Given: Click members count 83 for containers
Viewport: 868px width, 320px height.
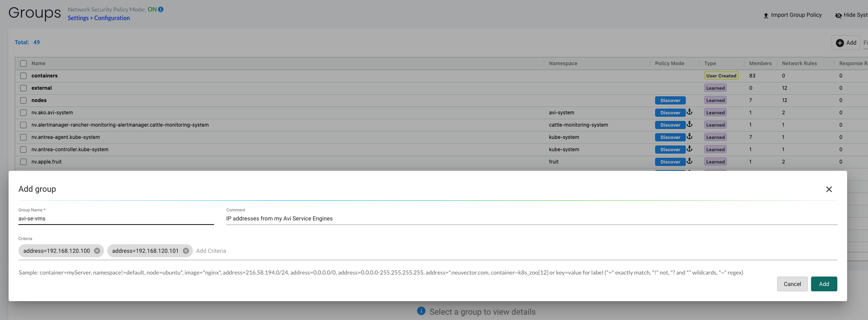Looking at the screenshot, I should coord(752,76).
